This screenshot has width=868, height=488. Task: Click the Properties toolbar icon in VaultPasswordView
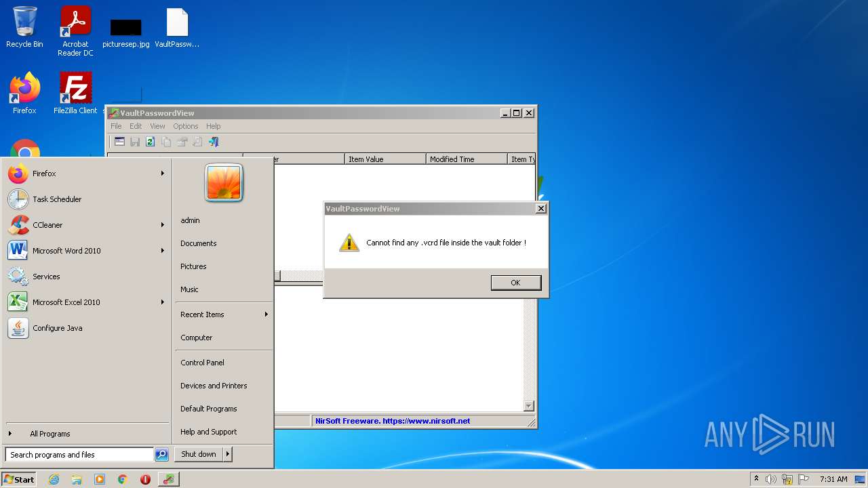[182, 142]
